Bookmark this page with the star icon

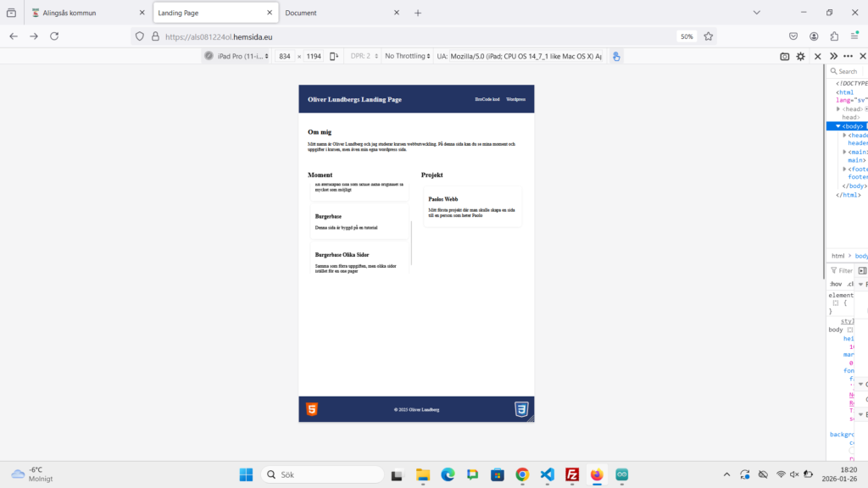click(709, 36)
